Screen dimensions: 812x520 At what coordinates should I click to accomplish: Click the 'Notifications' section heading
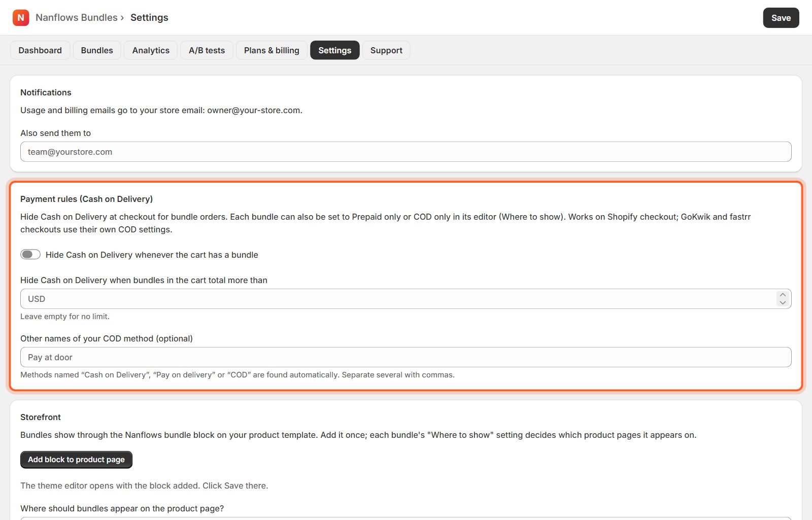click(x=46, y=92)
